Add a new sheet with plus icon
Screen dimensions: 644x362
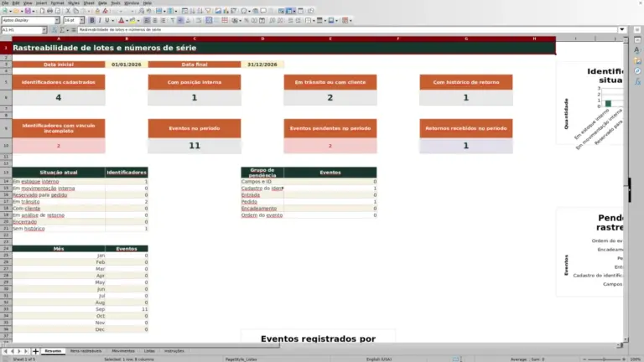coord(35,351)
